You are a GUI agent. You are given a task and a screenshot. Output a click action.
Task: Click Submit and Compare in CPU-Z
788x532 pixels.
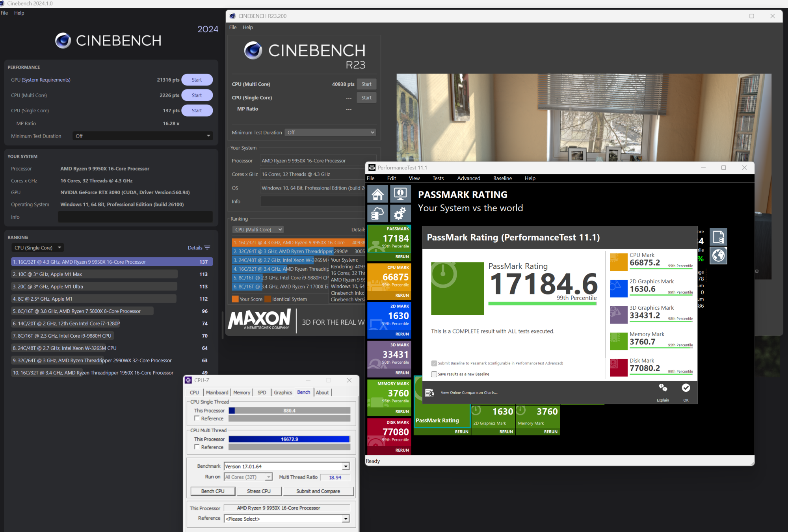click(x=318, y=491)
